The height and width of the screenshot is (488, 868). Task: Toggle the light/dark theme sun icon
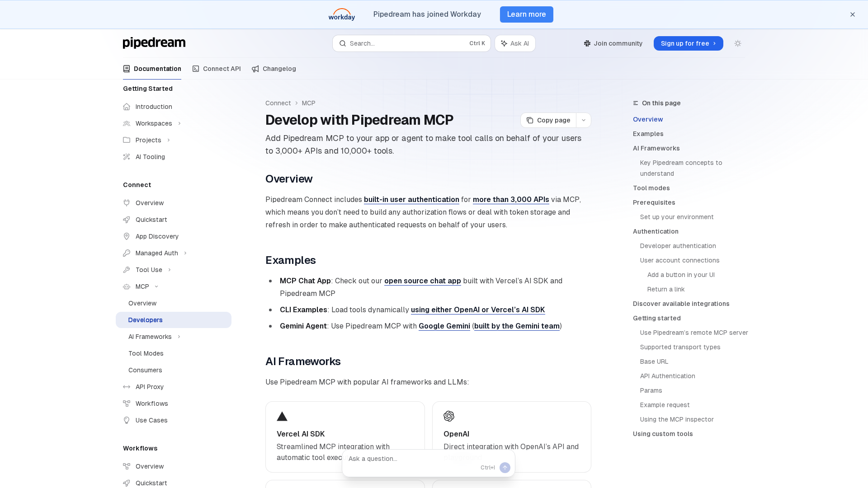[738, 43]
